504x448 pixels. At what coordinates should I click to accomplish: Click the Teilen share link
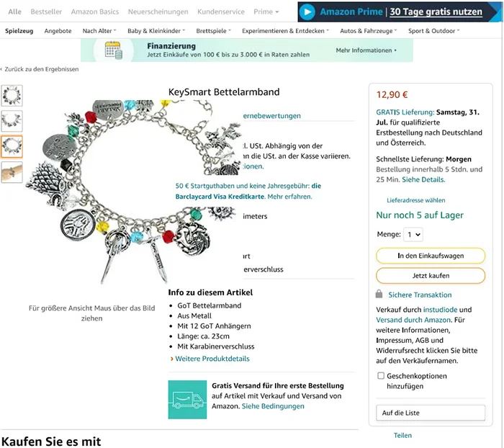coord(402,435)
